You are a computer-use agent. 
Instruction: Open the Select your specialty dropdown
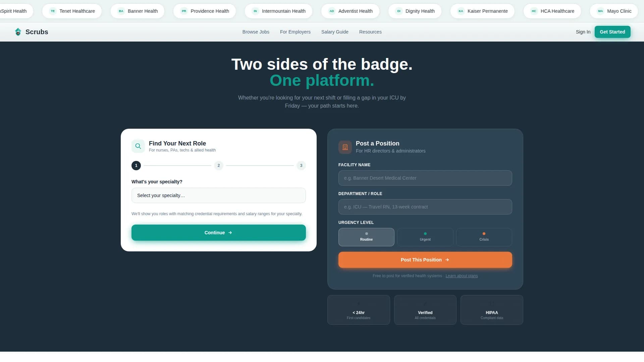[218, 195]
